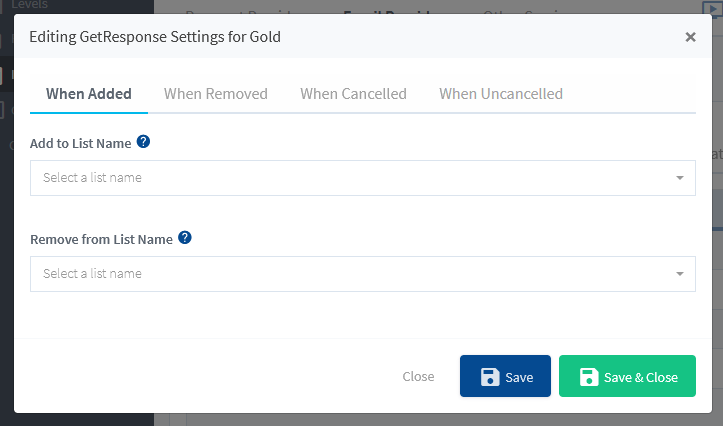Viewport: 723px width, 426px height.
Task: Click the dialog title Editing GetResponse Settings
Action: coord(155,37)
